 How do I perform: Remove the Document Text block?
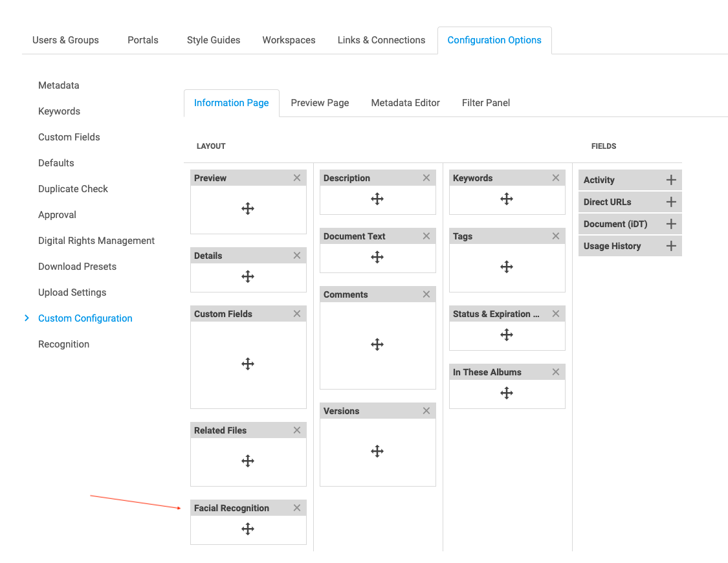coord(426,236)
